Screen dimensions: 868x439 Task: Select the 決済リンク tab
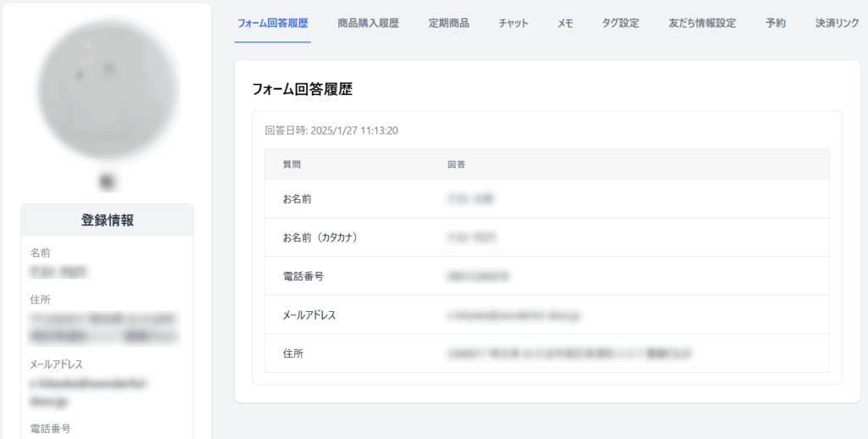(x=837, y=23)
